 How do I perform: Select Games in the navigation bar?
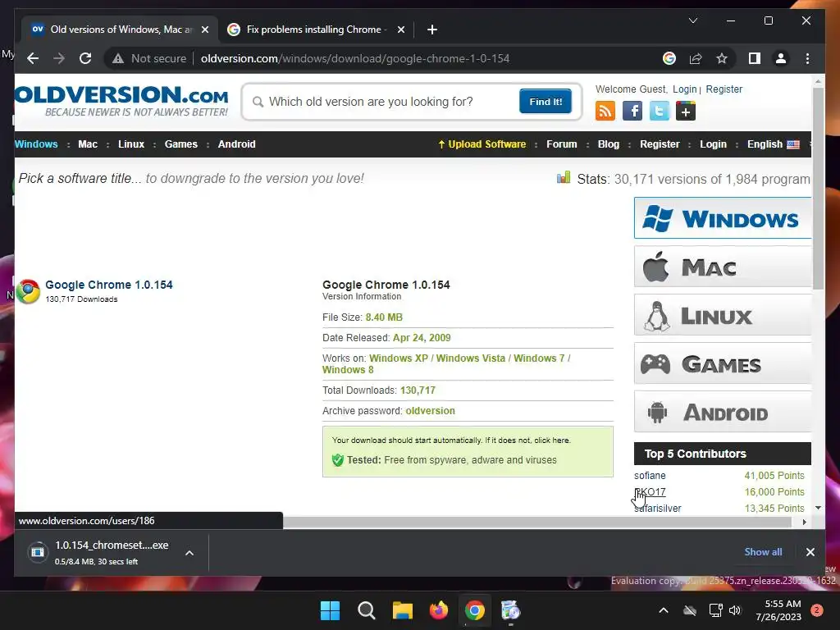point(181,144)
